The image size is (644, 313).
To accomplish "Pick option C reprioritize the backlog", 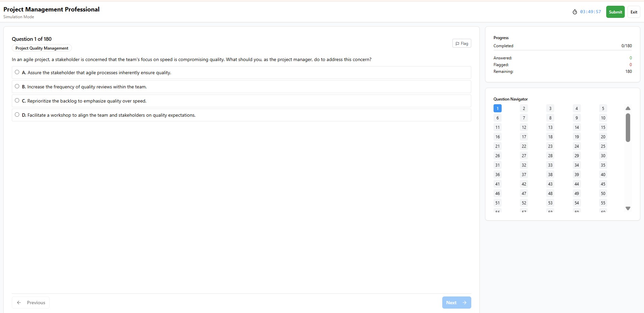I will (17, 101).
